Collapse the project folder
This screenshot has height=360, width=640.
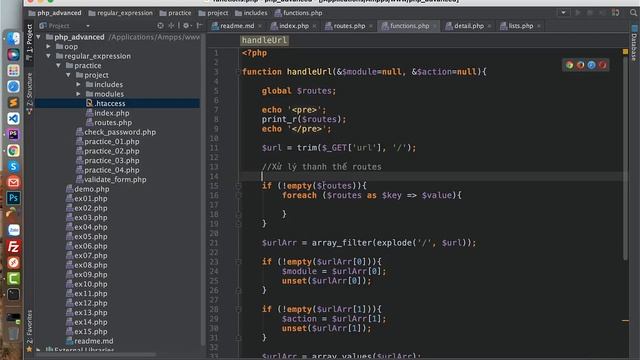(x=69, y=75)
